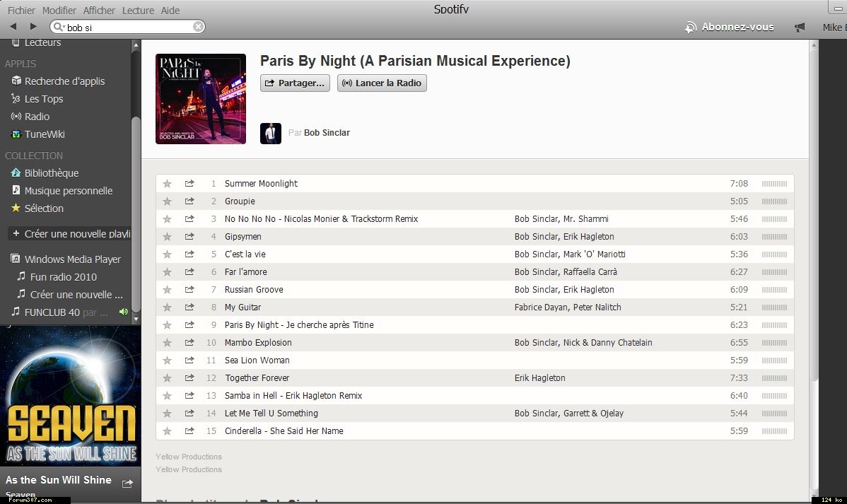Open the Lecture menu
This screenshot has width=847, height=504.
(138, 11)
